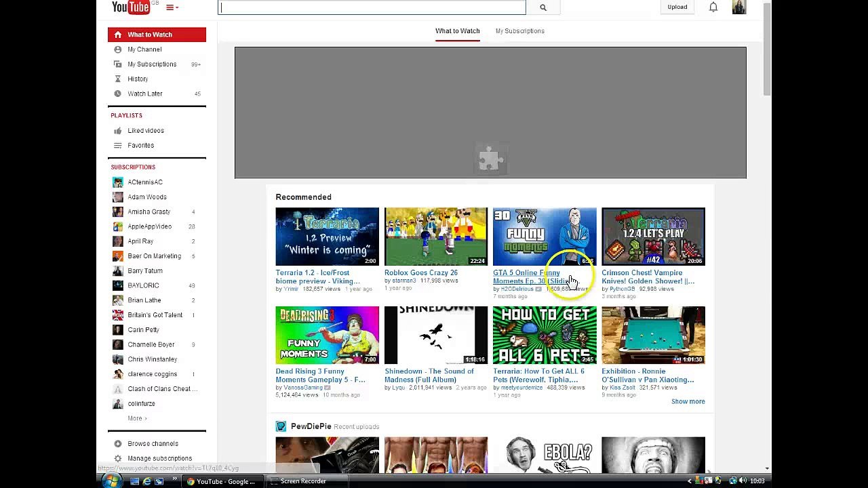The width and height of the screenshot is (868, 488).
Task: Switch to the What to Watch tab
Action: (x=457, y=31)
